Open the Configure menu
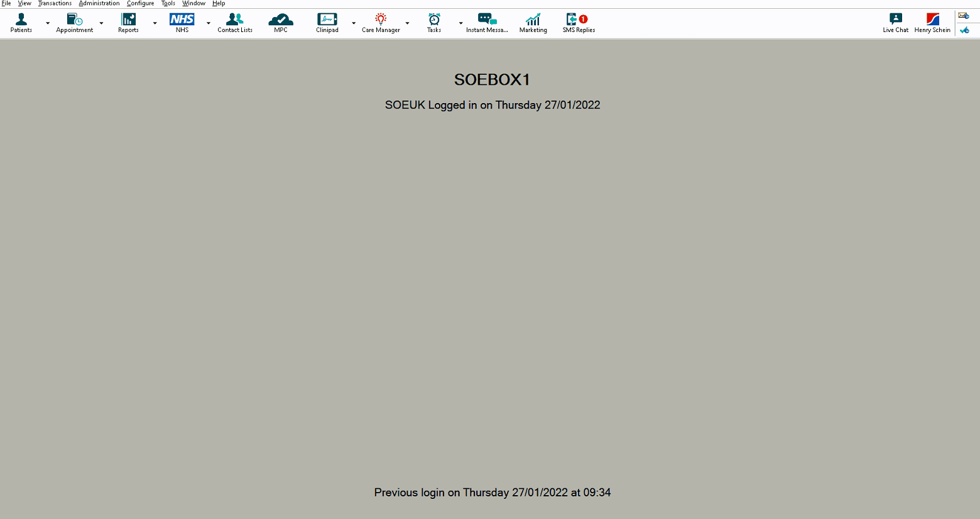The image size is (980, 519). tap(140, 3)
